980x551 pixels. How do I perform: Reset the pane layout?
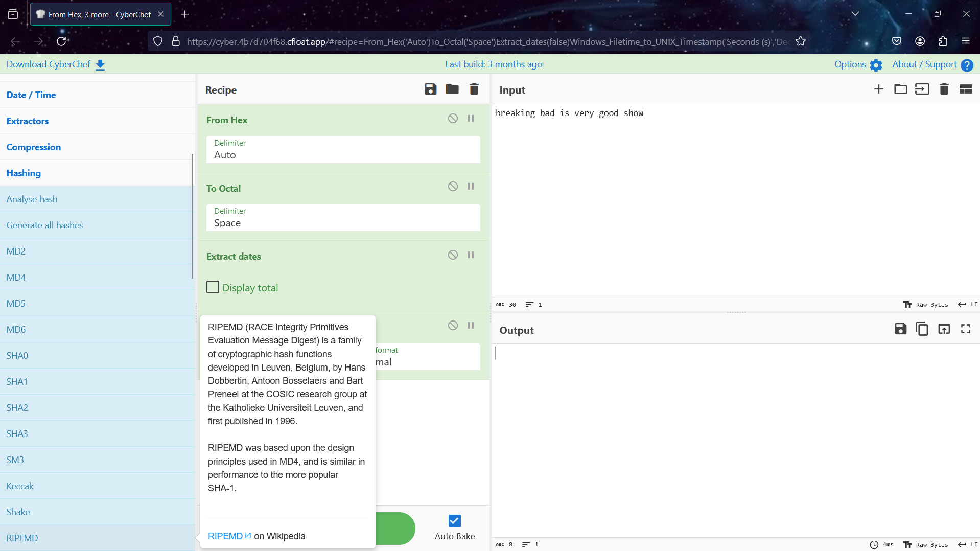click(966, 89)
